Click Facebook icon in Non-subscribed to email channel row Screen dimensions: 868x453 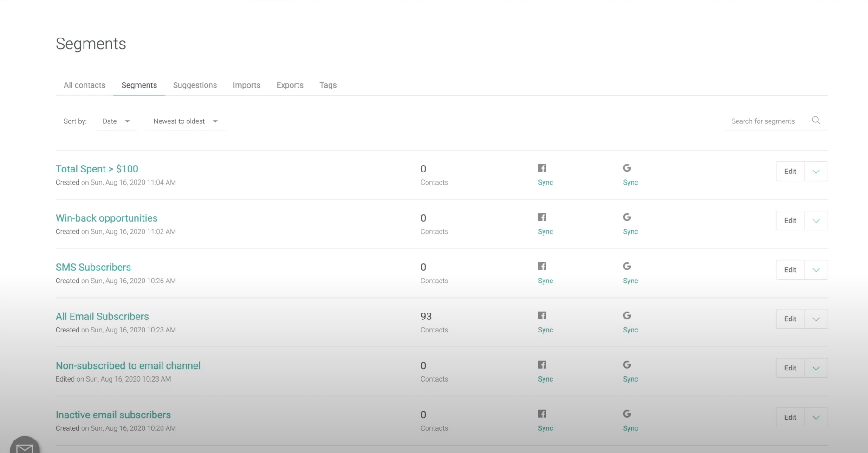pos(542,364)
